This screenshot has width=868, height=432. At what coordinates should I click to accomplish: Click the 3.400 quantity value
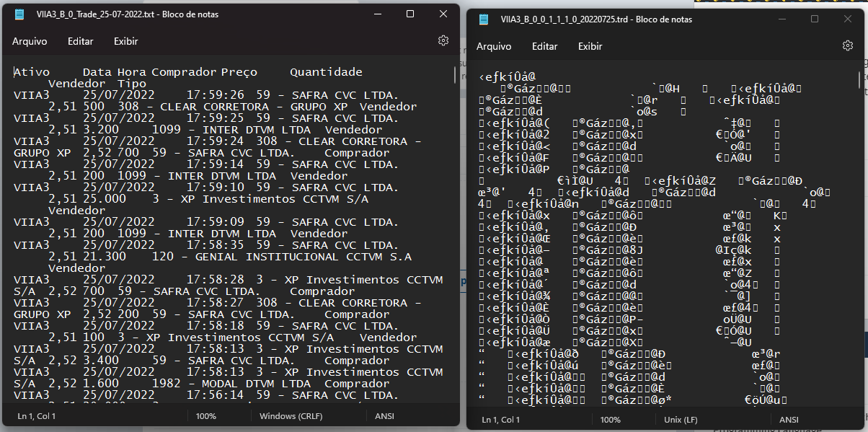[100, 361]
